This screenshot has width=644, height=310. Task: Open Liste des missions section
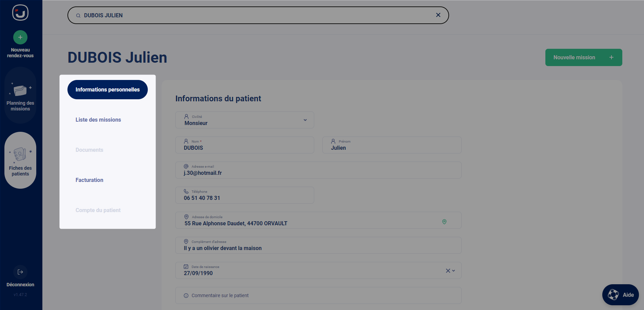click(98, 120)
